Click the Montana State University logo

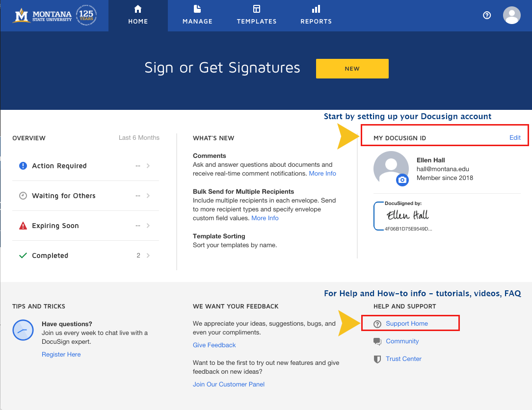point(54,16)
